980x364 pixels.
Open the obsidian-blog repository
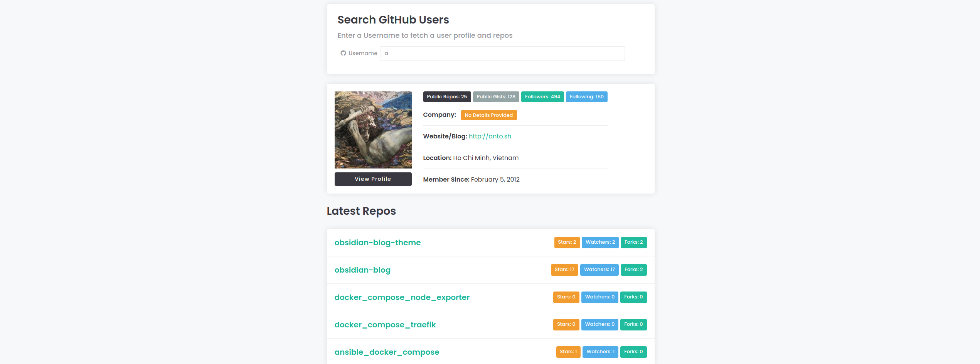point(362,270)
